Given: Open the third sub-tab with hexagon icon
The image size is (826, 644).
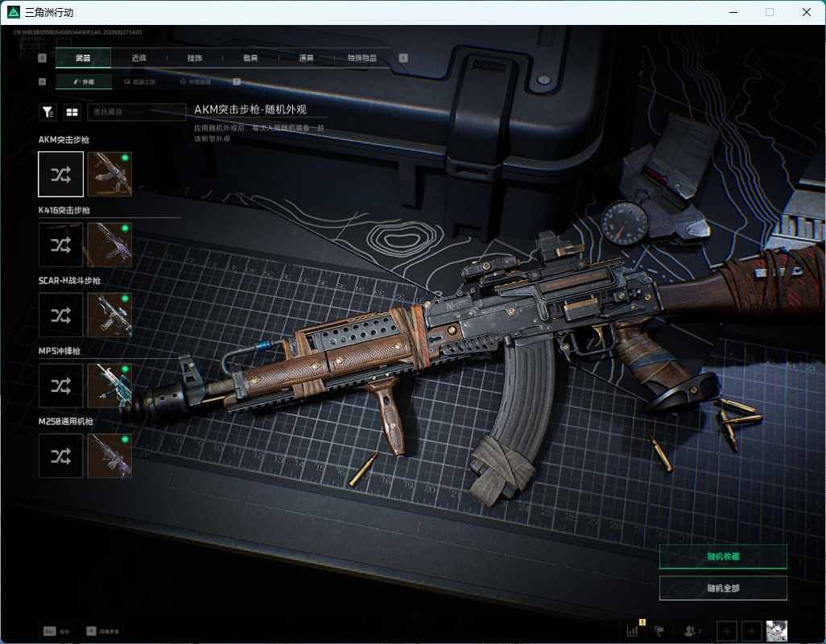Looking at the screenshot, I should pyautogui.click(x=196, y=81).
